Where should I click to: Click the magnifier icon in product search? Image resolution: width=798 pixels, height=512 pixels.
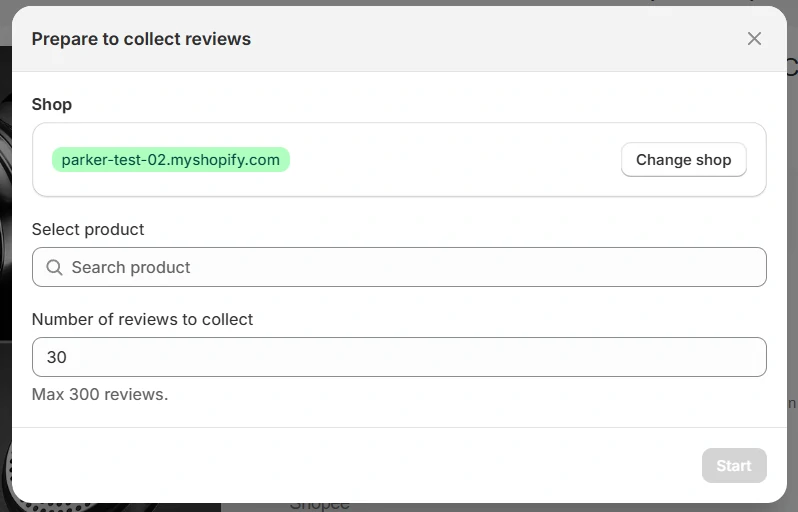click(54, 267)
